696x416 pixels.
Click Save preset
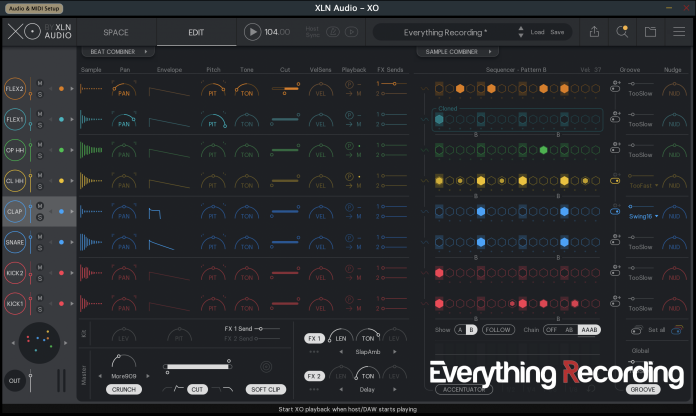557,32
